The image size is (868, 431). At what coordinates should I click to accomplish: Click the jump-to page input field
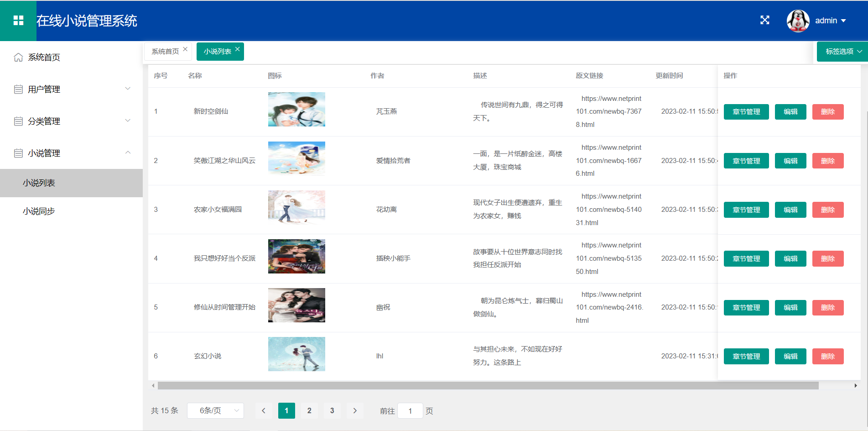[x=410, y=410]
